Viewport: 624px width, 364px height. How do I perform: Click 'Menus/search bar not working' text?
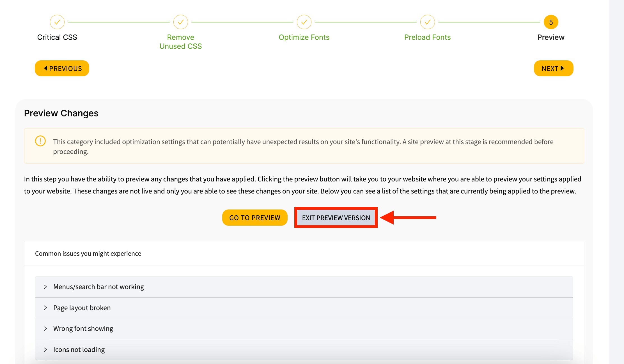(x=98, y=287)
